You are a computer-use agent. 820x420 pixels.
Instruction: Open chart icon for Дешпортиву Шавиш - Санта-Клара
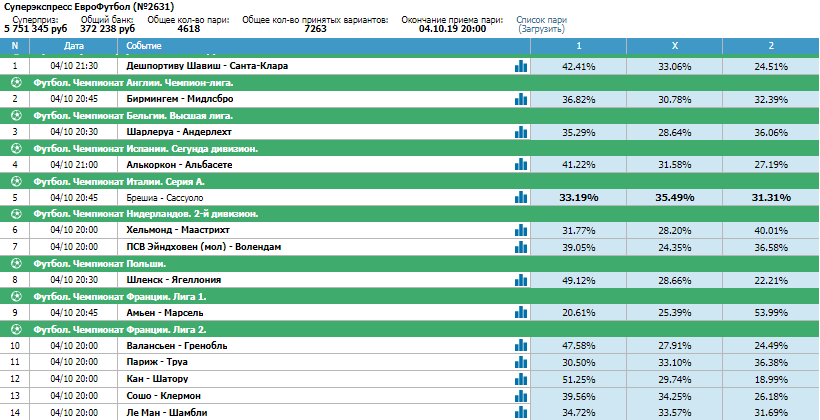pyautogui.click(x=521, y=66)
